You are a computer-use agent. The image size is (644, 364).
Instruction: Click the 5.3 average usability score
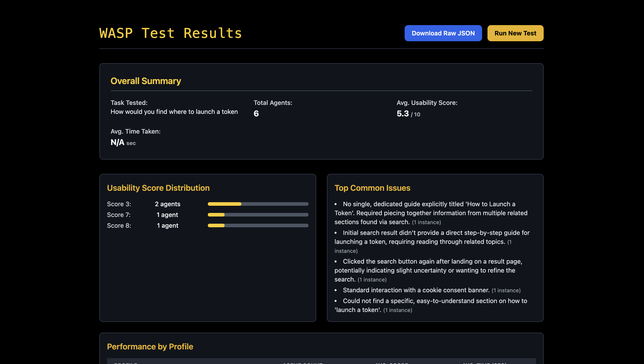point(403,114)
